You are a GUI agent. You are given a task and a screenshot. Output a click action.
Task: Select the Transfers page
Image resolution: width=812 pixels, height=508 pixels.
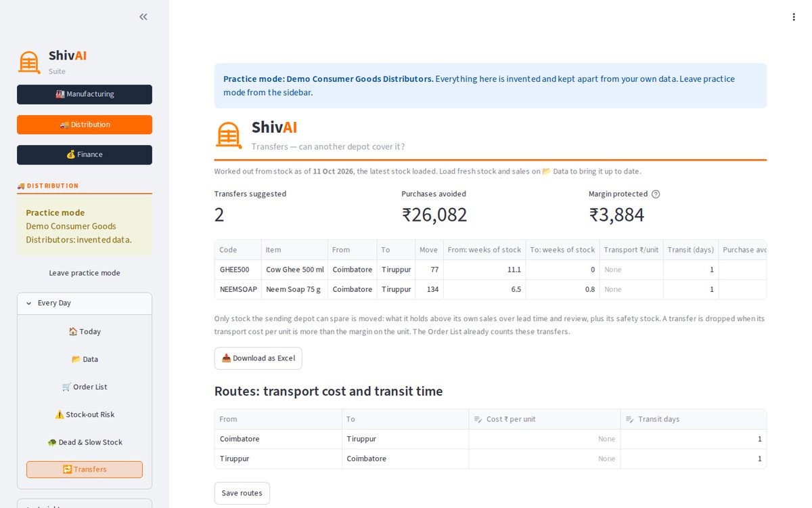pos(85,469)
